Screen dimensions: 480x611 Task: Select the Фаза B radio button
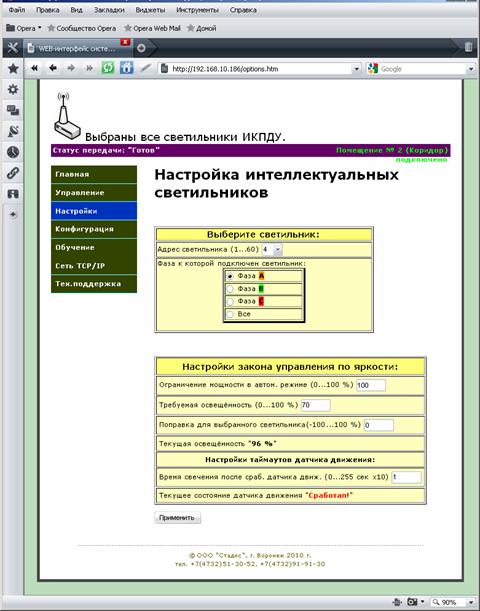point(230,289)
